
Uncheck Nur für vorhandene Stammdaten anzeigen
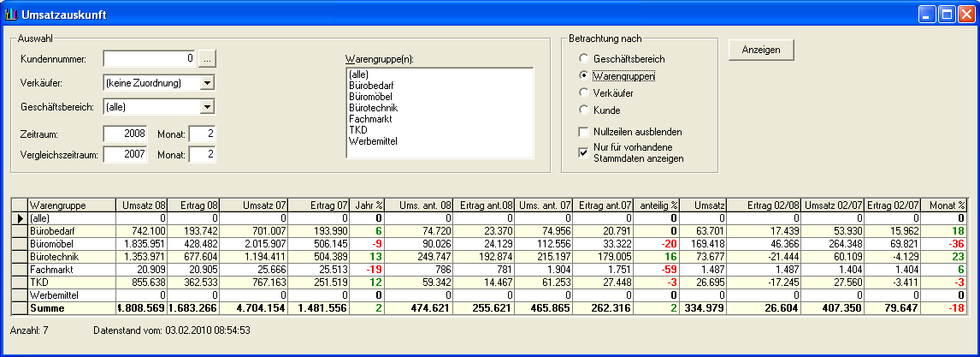tap(584, 152)
